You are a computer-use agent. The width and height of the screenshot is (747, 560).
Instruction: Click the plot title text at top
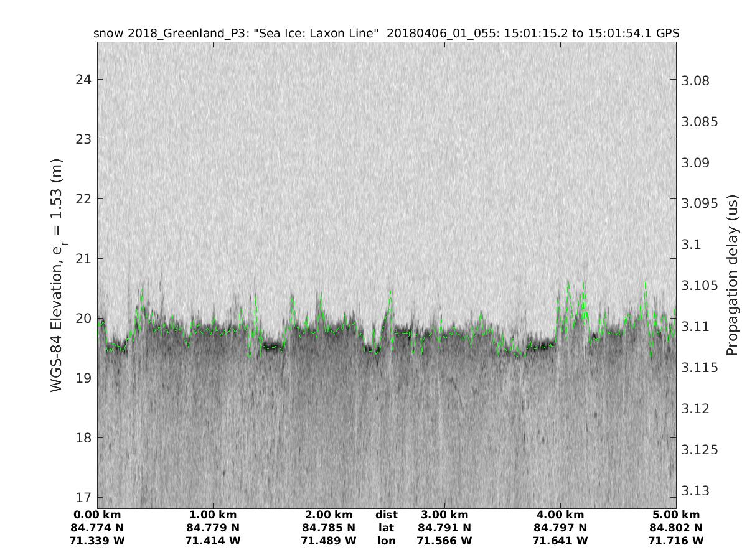pyautogui.click(x=386, y=34)
